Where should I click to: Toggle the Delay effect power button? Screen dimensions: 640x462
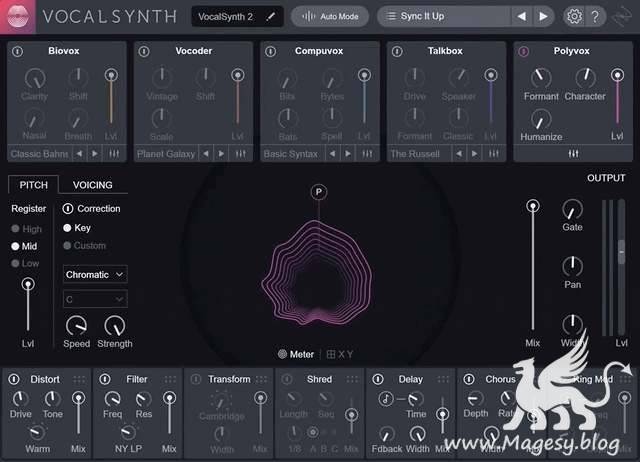(x=378, y=379)
